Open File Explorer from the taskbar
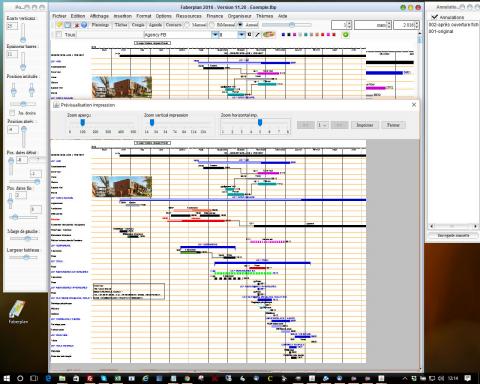 pyautogui.click(x=62, y=378)
